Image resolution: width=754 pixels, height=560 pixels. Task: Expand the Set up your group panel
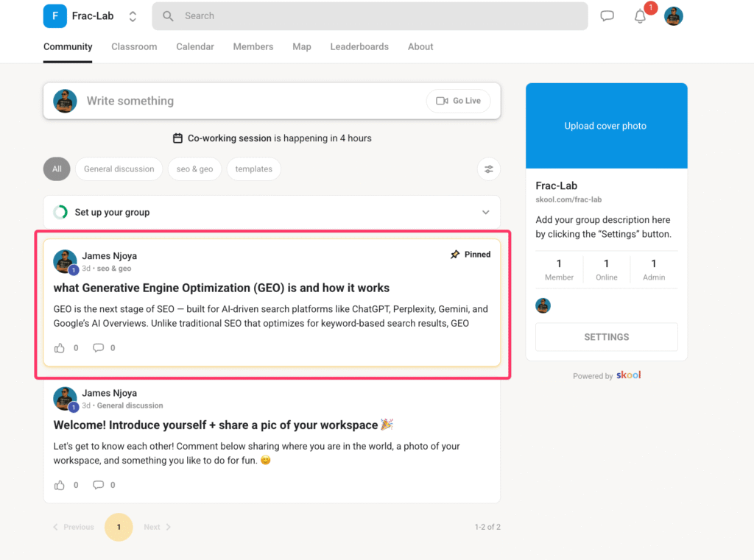(485, 213)
